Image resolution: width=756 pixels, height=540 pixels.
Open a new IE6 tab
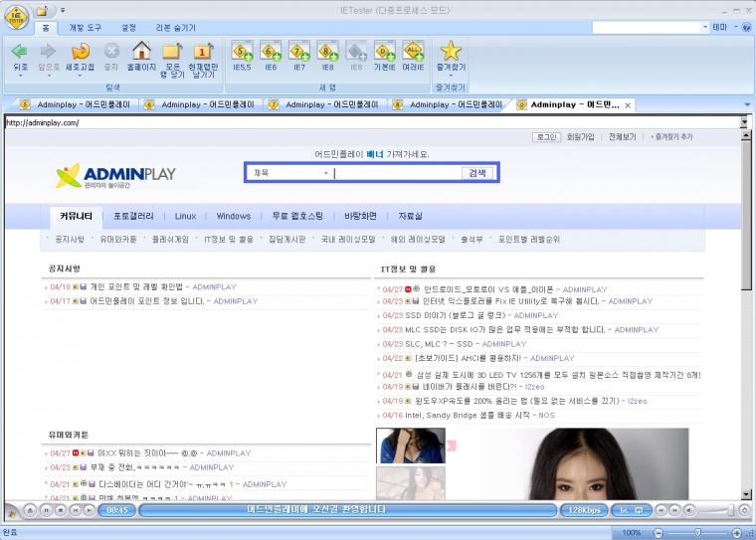[x=271, y=52]
